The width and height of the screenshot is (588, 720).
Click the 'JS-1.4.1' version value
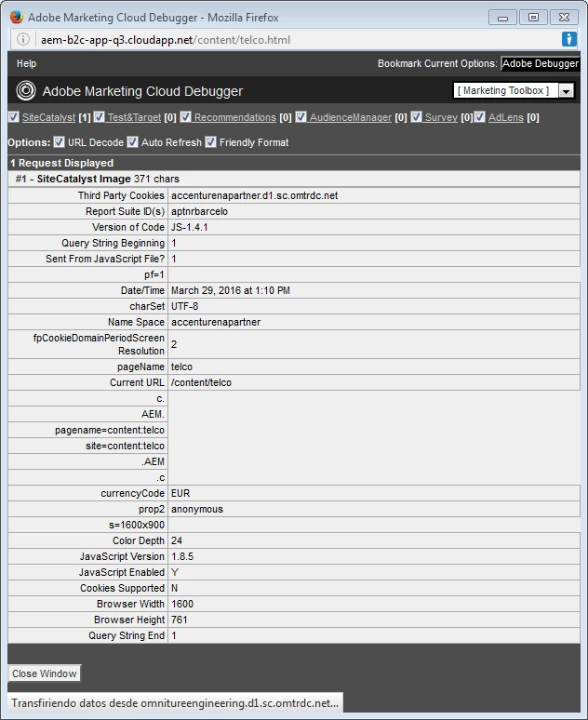(x=189, y=227)
